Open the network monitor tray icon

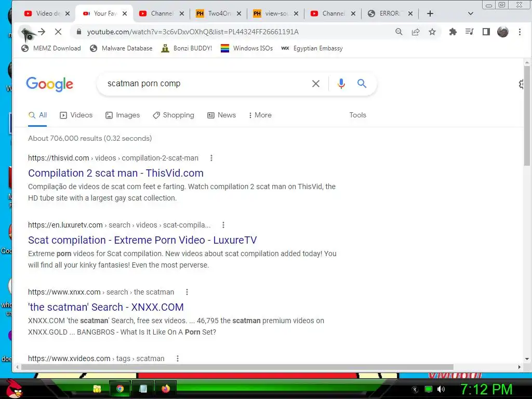pos(429,389)
